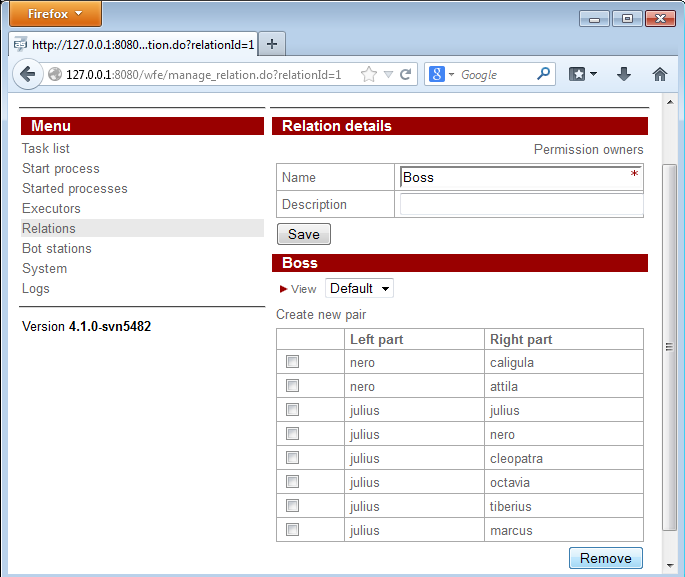Open the View Default dropdown

click(359, 288)
